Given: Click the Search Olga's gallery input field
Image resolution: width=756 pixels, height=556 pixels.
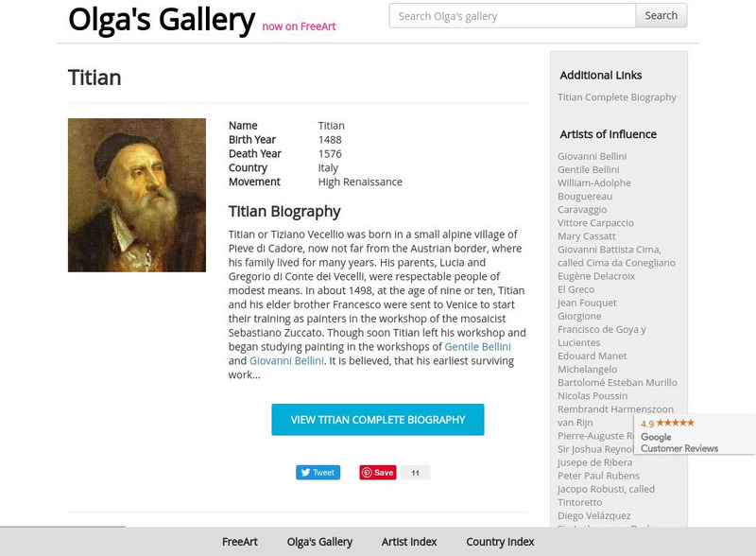Looking at the screenshot, I should click(512, 16).
